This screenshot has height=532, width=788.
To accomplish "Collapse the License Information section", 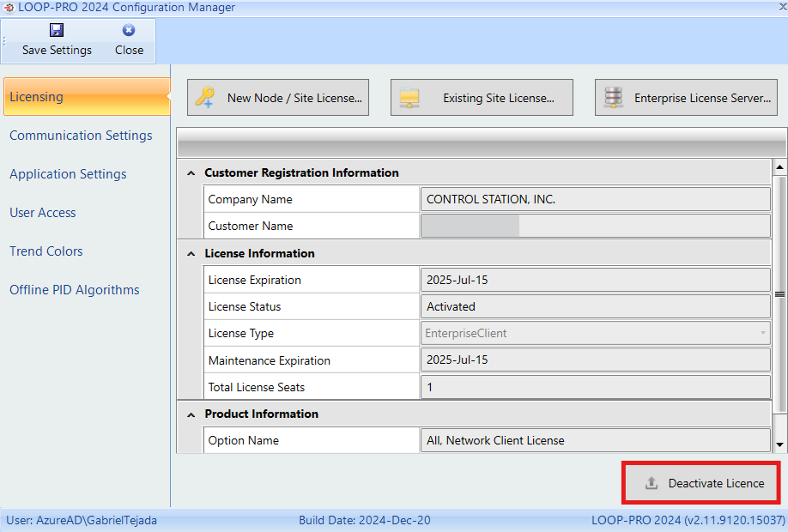I will 191,254.
